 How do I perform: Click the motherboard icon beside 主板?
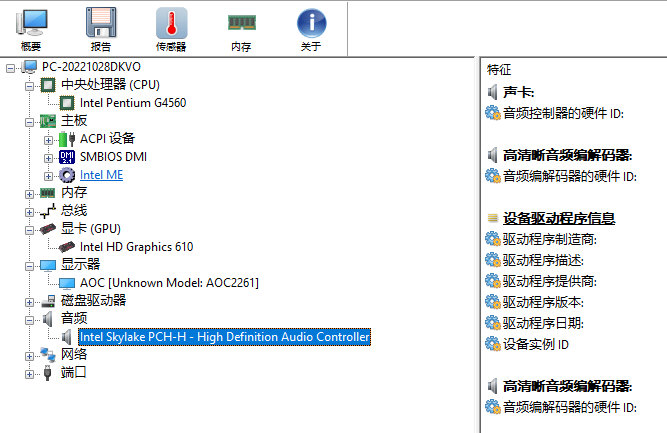(48, 121)
